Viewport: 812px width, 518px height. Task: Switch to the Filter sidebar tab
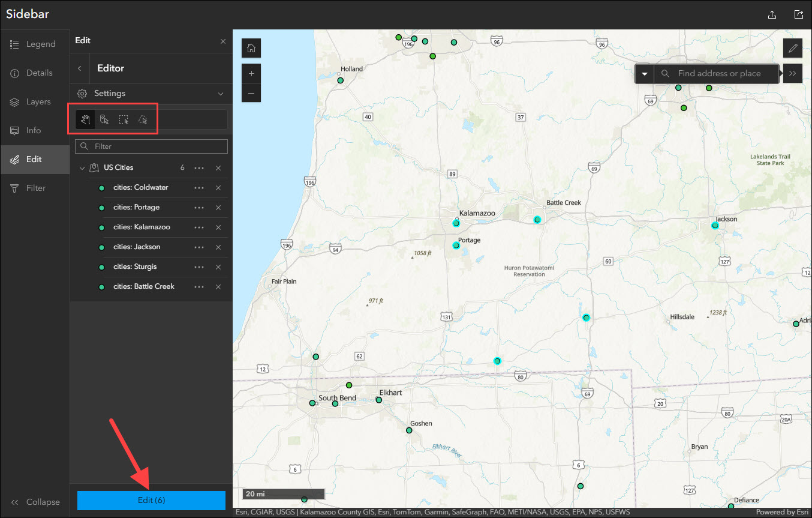click(35, 188)
